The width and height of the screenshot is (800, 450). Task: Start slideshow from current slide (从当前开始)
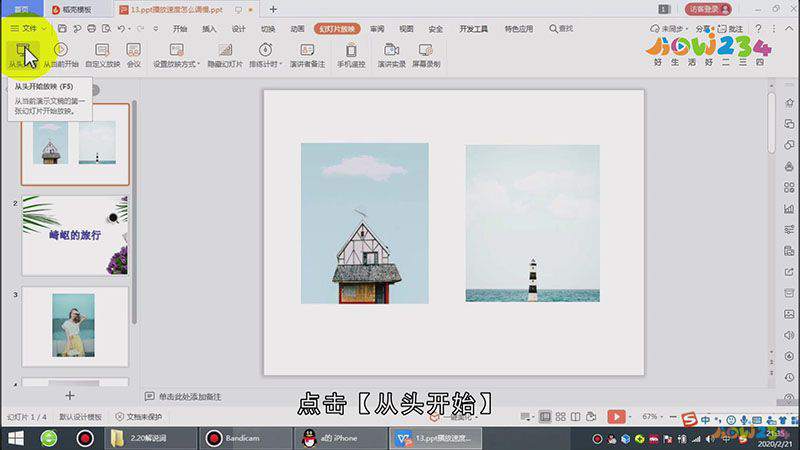click(61, 55)
